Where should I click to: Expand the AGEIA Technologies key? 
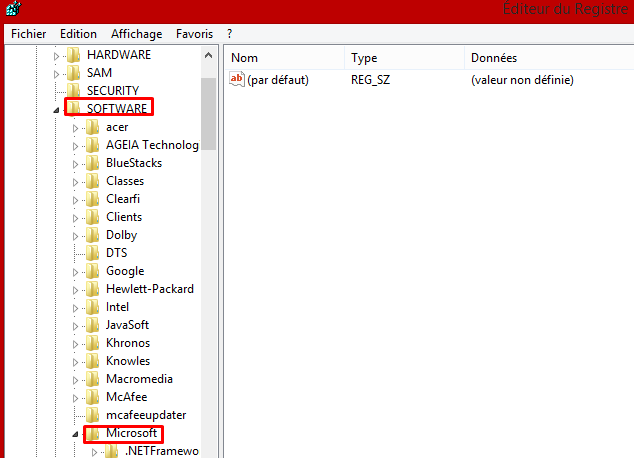75,146
